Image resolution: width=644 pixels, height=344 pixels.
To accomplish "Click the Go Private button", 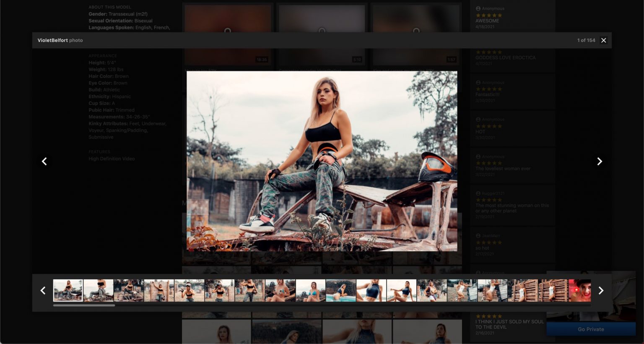I will 591,329.
